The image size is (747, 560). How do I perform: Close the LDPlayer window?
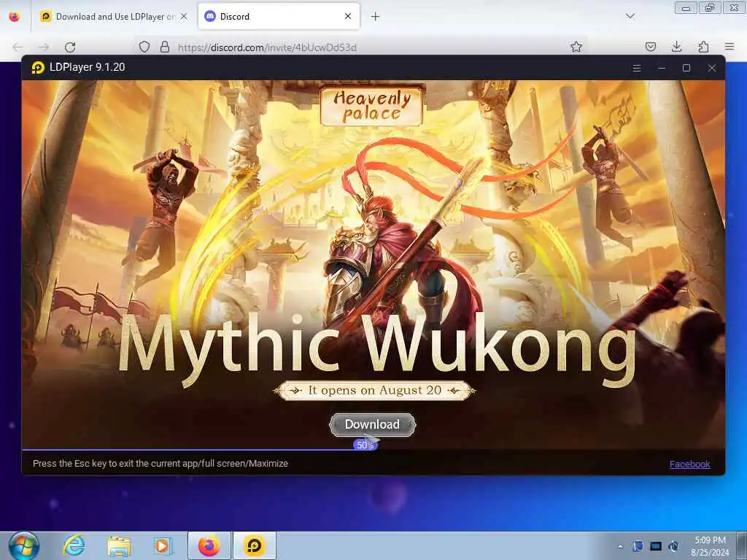pos(712,68)
